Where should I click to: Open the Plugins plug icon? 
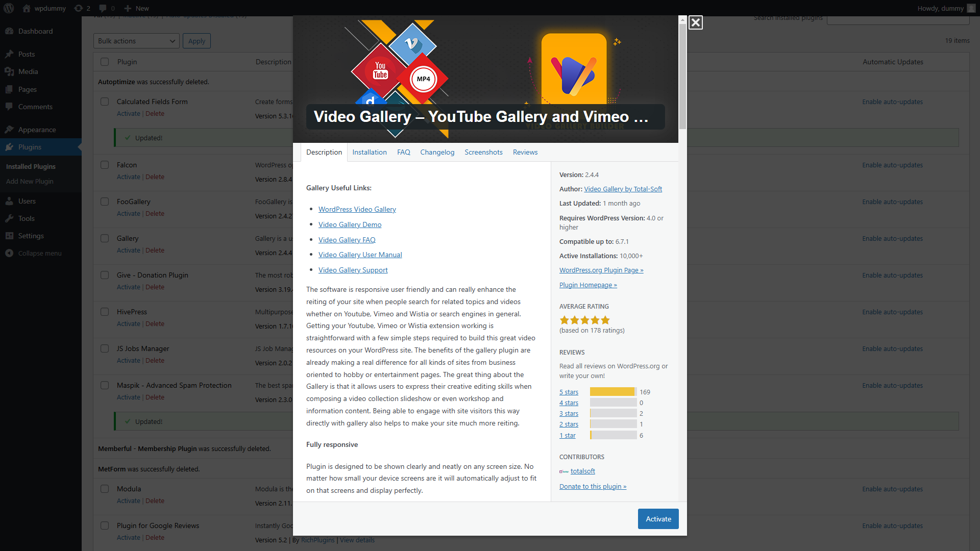pyautogui.click(x=9, y=147)
